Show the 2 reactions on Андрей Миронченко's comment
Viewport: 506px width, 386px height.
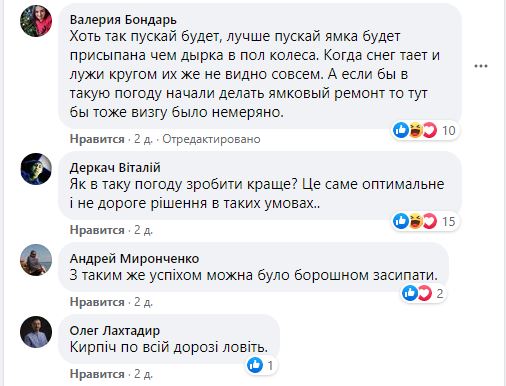[x=423, y=293]
